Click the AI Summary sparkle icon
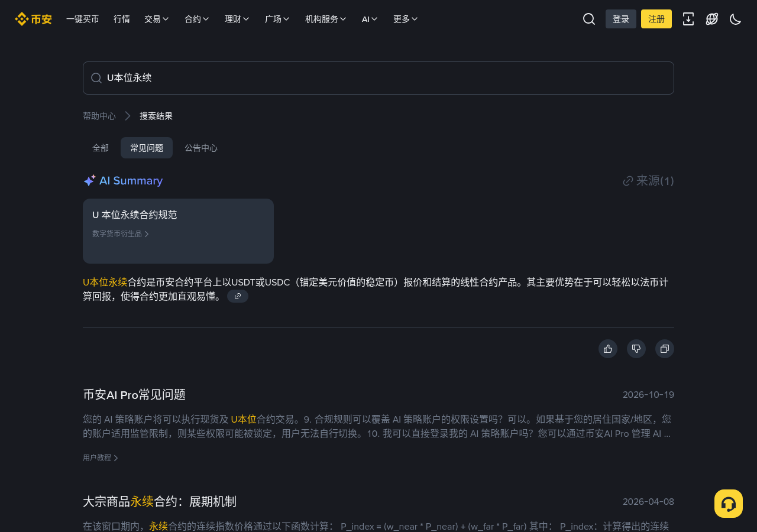 click(89, 181)
